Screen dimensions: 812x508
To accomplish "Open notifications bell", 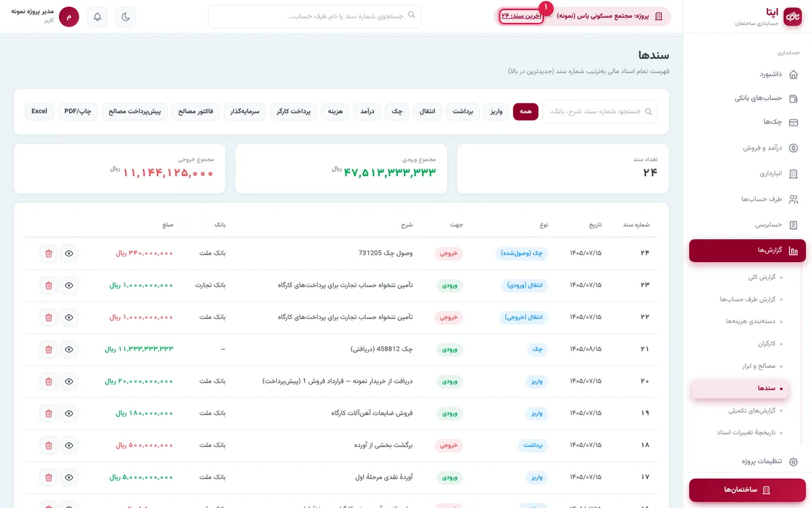I will [97, 17].
